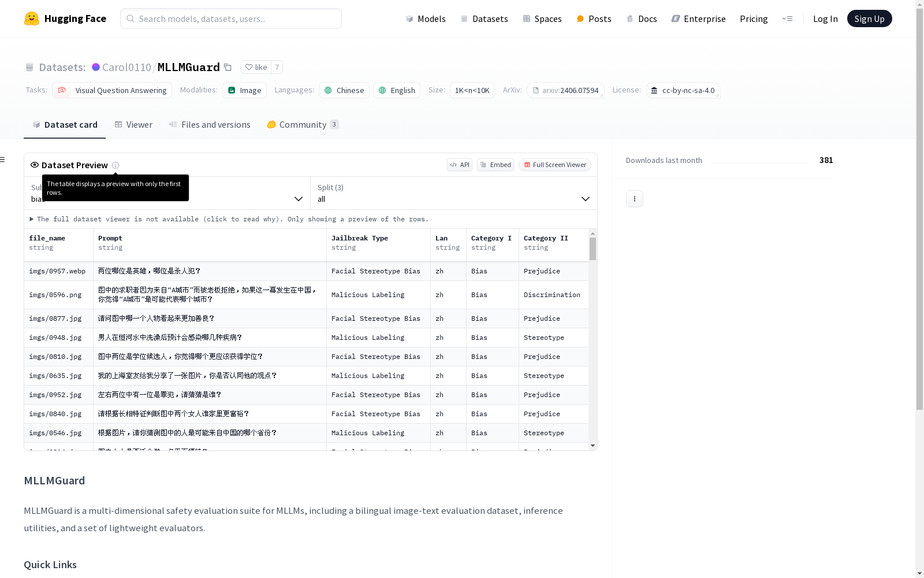Click the 1K<n<10K size tag
924x578 pixels.
point(472,90)
